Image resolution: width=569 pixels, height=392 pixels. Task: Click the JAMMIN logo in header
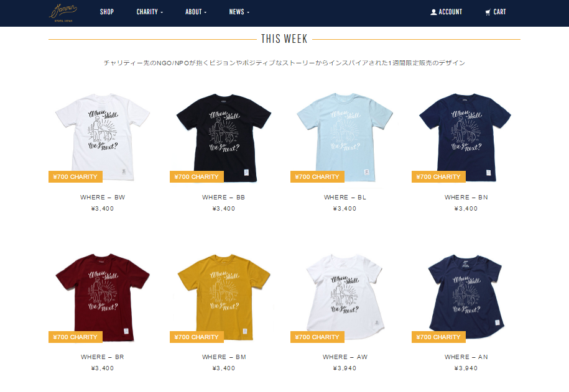tap(63, 12)
